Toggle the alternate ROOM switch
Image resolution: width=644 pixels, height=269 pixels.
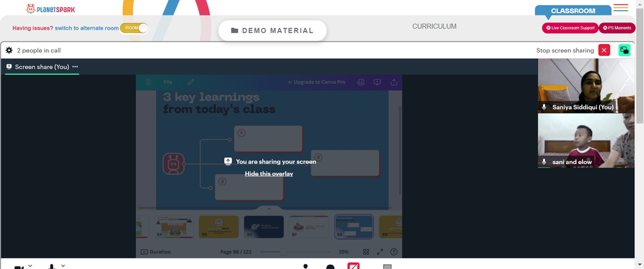(134, 28)
